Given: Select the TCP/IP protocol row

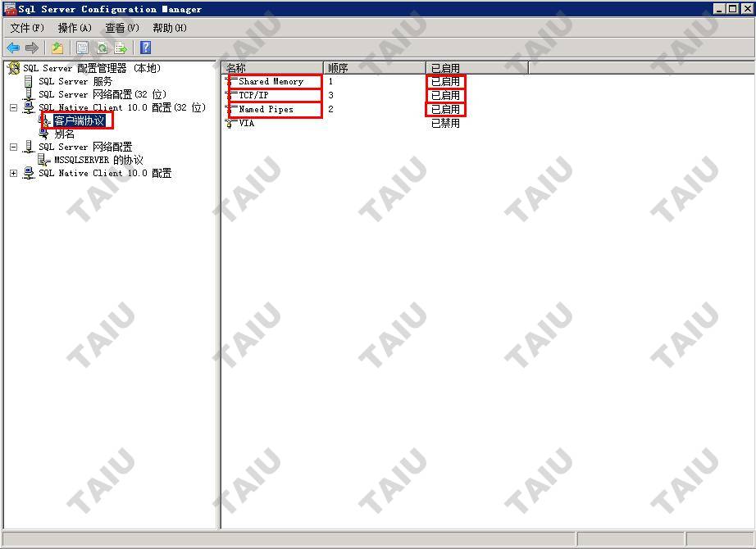Looking at the screenshot, I should 253,95.
